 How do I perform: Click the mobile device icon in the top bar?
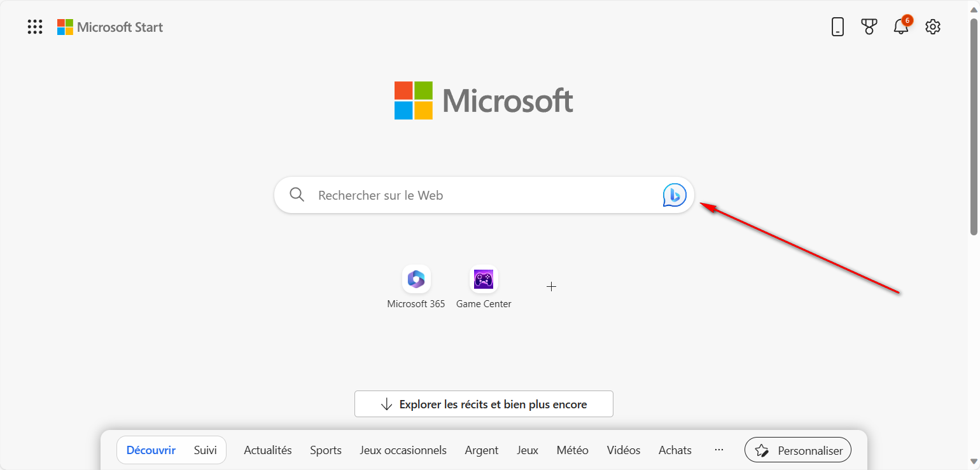837,26
